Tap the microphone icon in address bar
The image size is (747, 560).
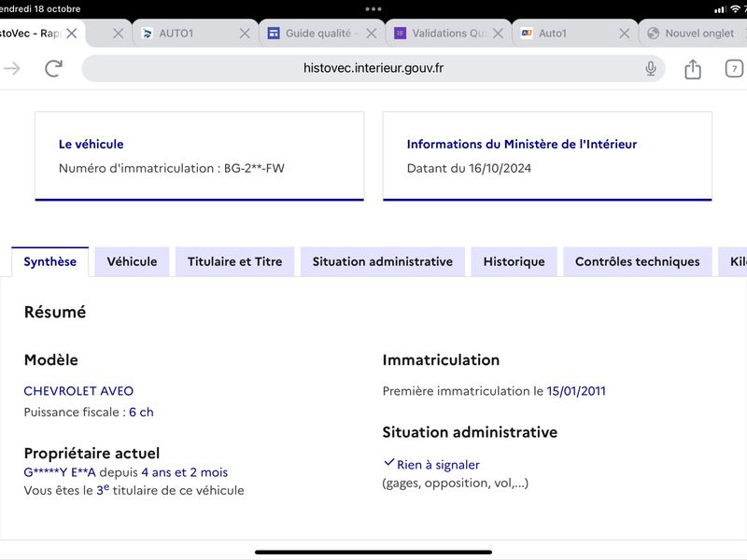coord(650,68)
